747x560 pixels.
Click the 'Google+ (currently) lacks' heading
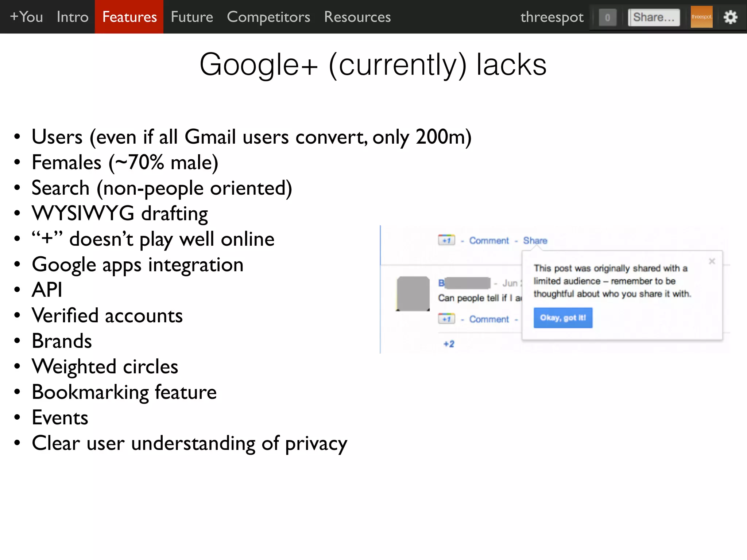tap(373, 65)
